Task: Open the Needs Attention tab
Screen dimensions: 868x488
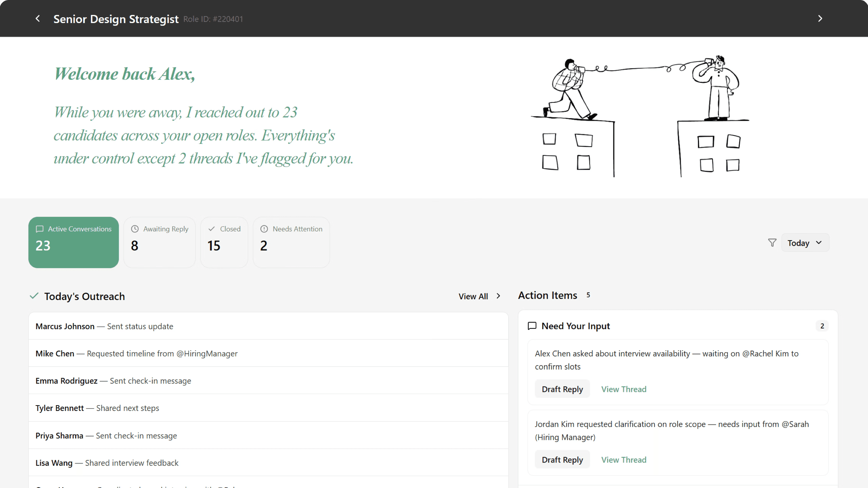Action: point(291,242)
